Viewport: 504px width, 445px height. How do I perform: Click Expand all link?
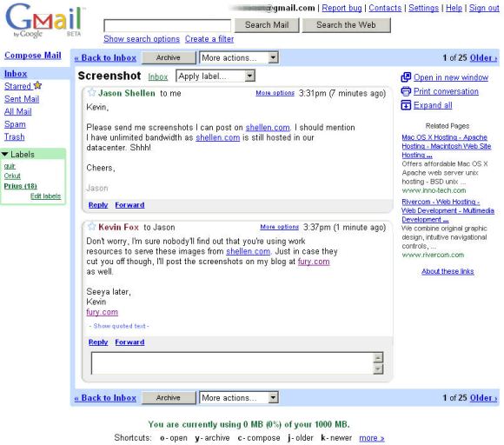click(x=433, y=105)
